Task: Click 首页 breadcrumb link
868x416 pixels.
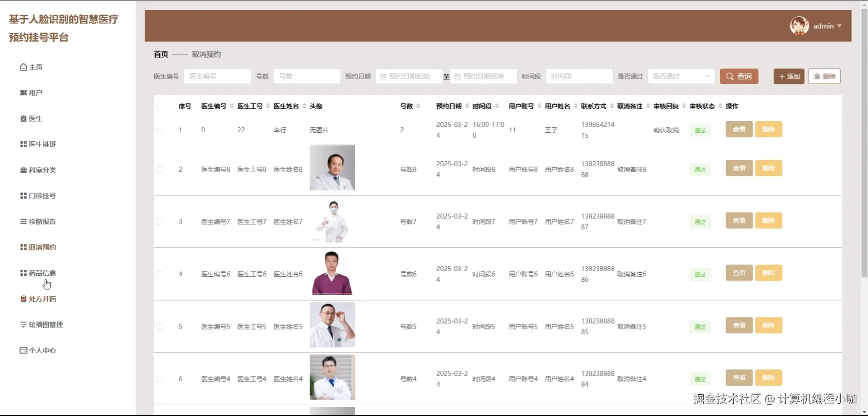Action: point(161,54)
